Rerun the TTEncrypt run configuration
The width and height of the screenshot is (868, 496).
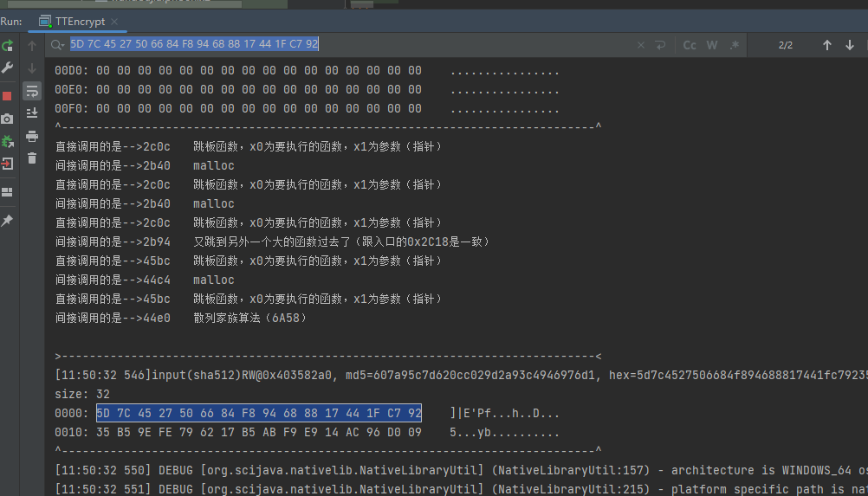(x=7, y=46)
